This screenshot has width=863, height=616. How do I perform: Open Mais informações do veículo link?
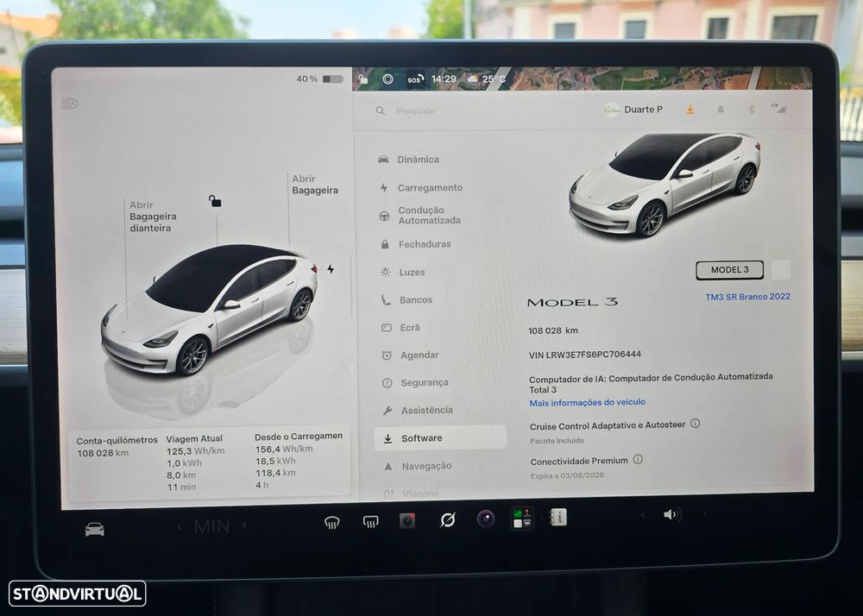click(587, 403)
